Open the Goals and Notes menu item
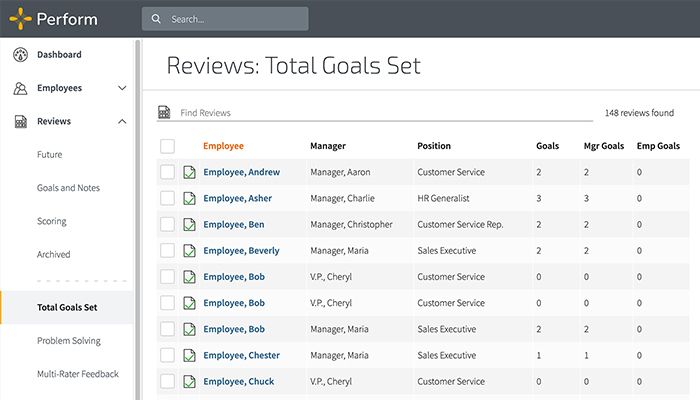This screenshot has width=700, height=400. point(68,188)
